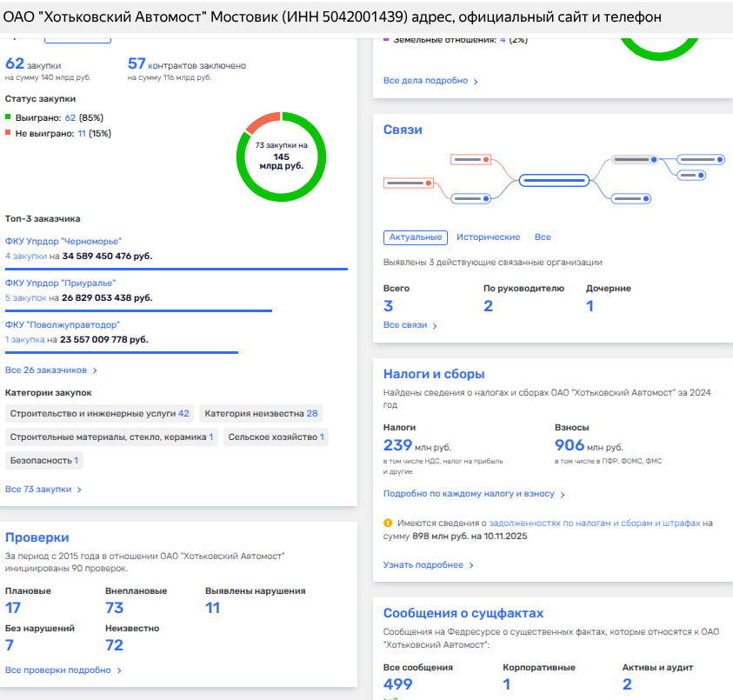Click the green square icon next to Выиграно

[x=9, y=117]
